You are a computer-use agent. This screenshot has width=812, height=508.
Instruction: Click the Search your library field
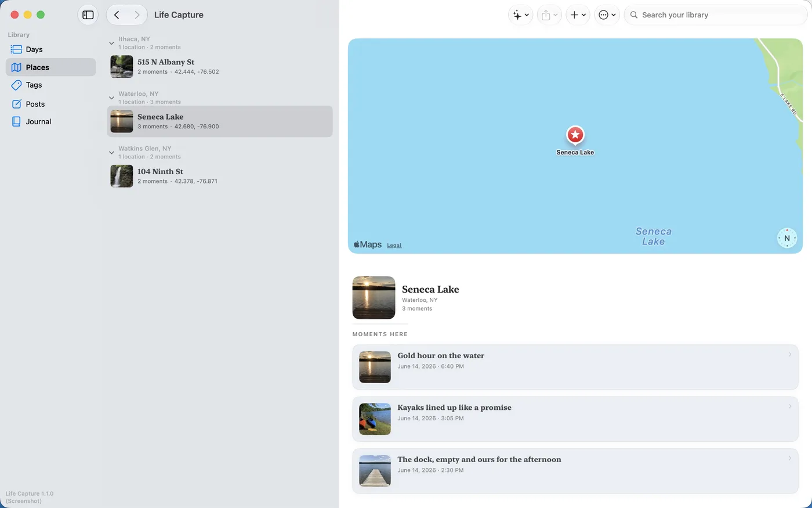coord(715,15)
